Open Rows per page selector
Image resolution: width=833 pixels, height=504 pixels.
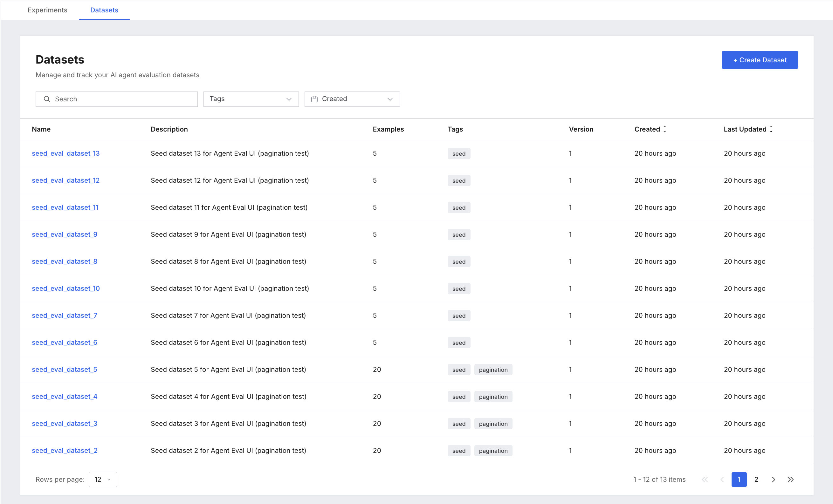tap(103, 479)
